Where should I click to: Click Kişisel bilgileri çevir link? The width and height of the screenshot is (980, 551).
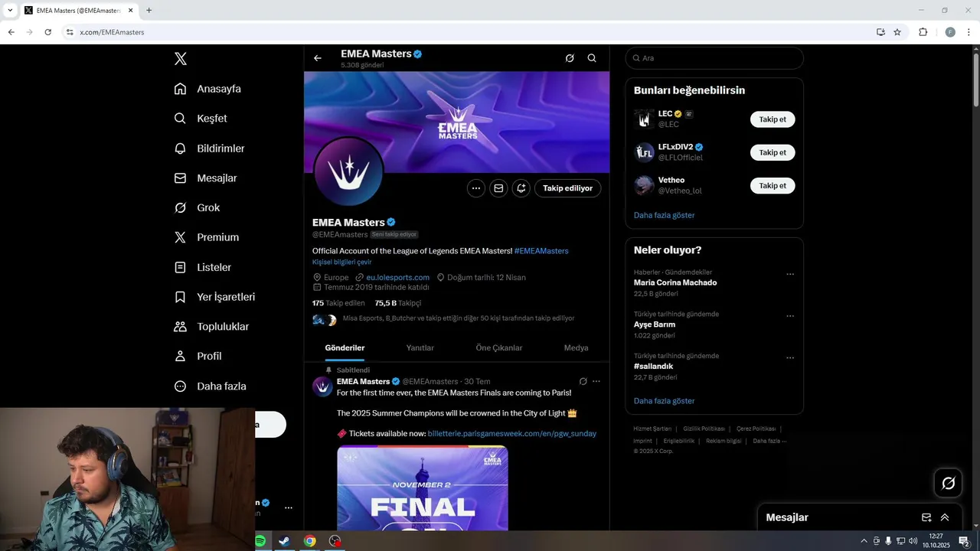point(341,262)
